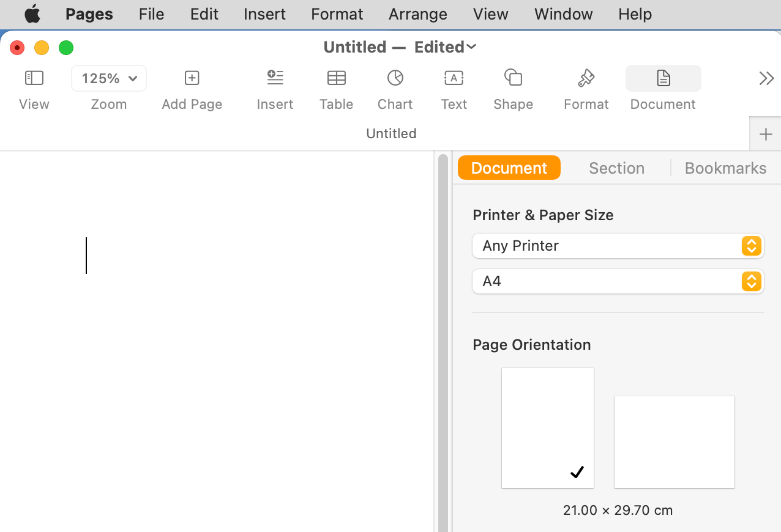Expand the Edited title menu chevron
781x532 pixels.
[x=471, y=47]
